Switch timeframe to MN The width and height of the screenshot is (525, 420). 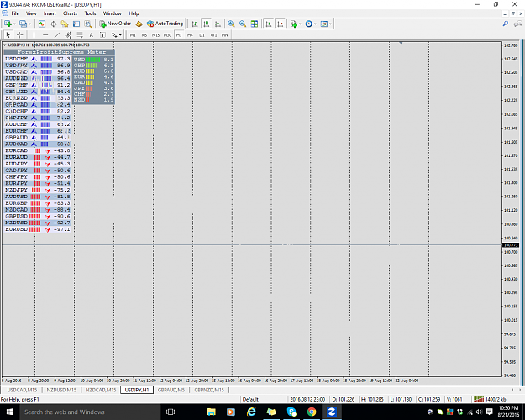point(224,34)
